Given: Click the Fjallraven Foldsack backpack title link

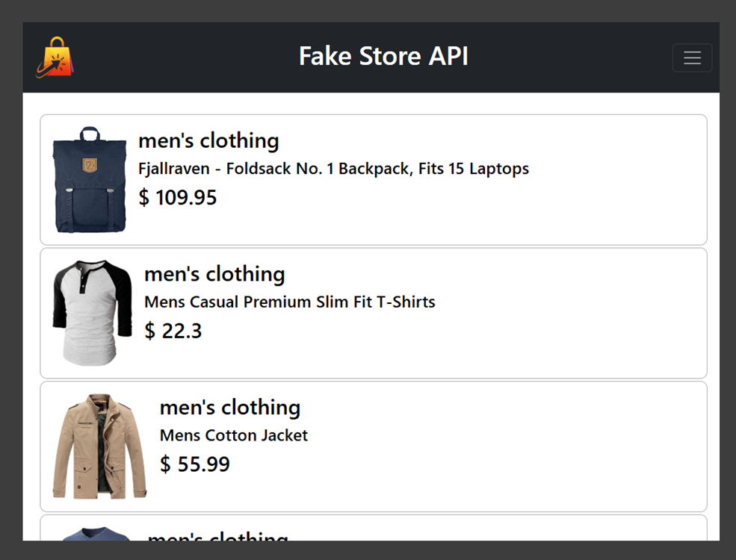Looking at the screenshot, I should [x=333, y=169].
